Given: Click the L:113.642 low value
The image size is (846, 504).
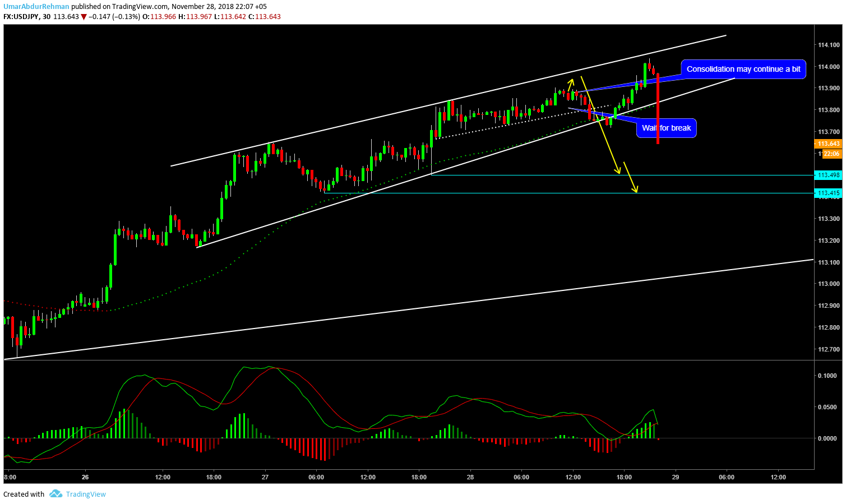Looking at the screenshot, I should (x=230, y=17).
